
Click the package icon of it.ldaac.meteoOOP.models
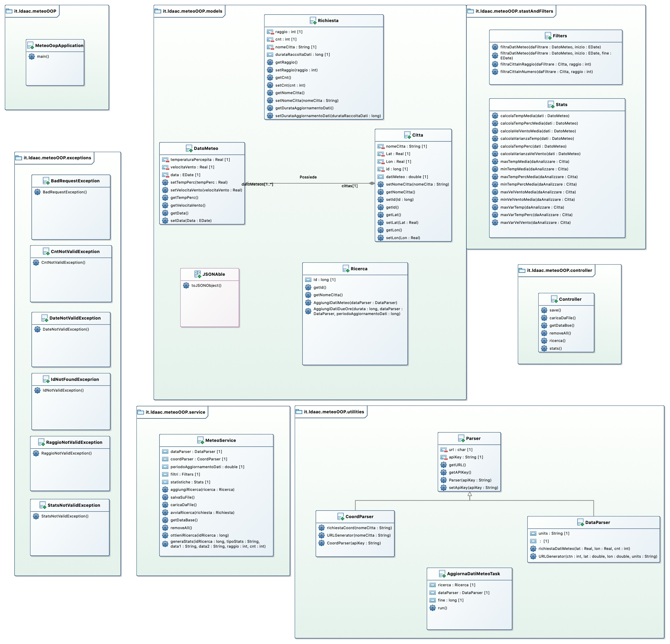(x=158, y=11)
